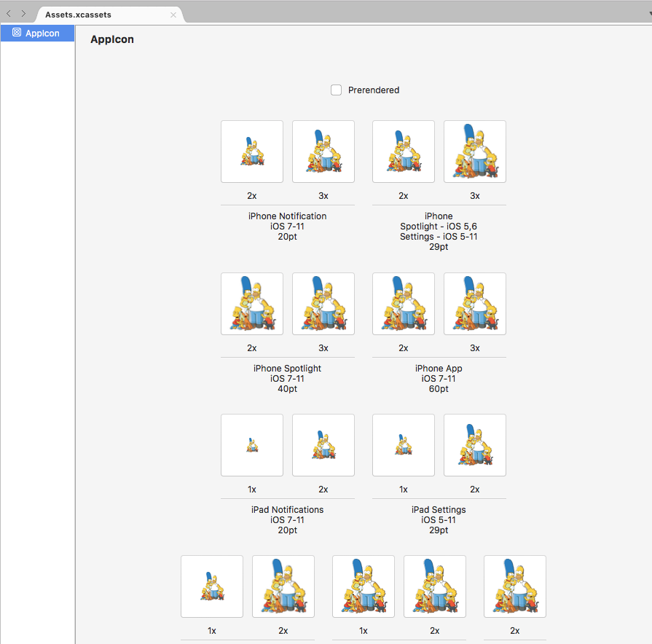This screenshot has width=652, height=644.
Task: Select iPhone Spotlight 40pt 3x icon well
Action: [323, 304]
